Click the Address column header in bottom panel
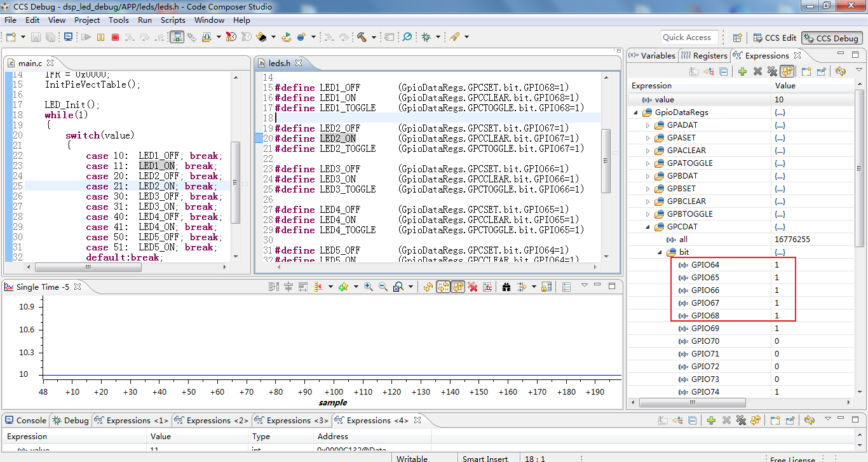This screenshot has width=868, height=462. pyautogui.click(x=373, y=437)
